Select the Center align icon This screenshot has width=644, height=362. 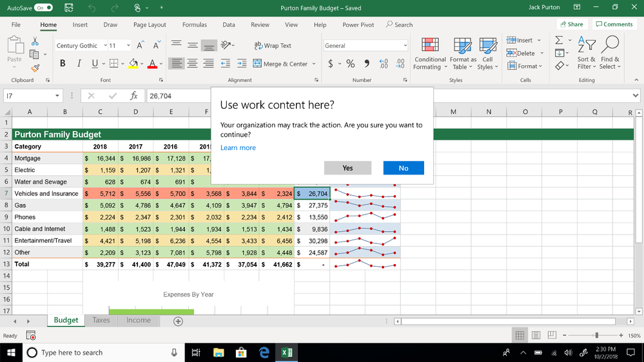[192, 63]
